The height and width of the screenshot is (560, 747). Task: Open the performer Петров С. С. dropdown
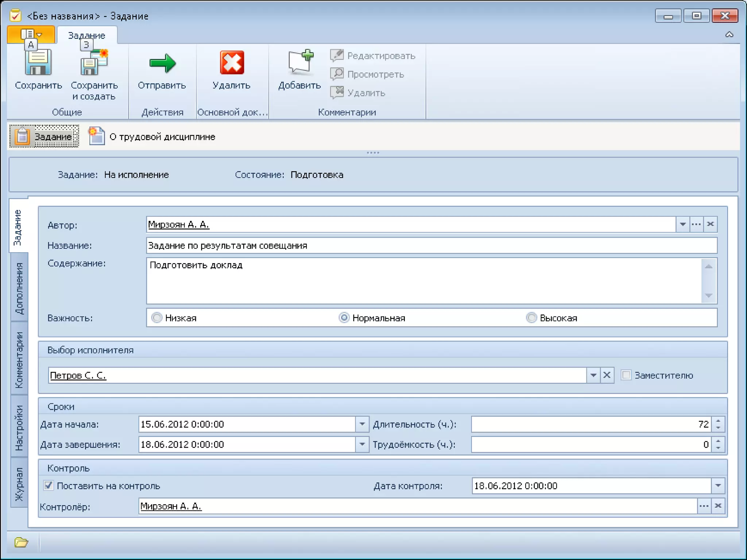point(593,375)
